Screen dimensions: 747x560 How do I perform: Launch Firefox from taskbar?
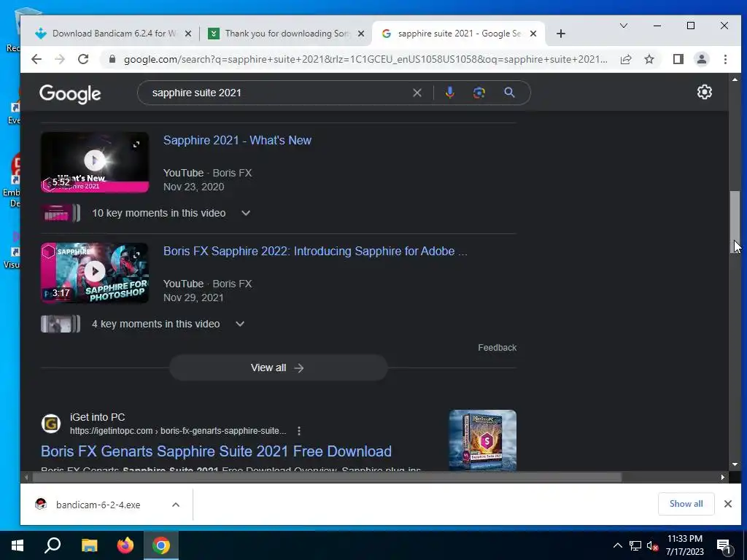pyautogui.click(x=125, y=545)
